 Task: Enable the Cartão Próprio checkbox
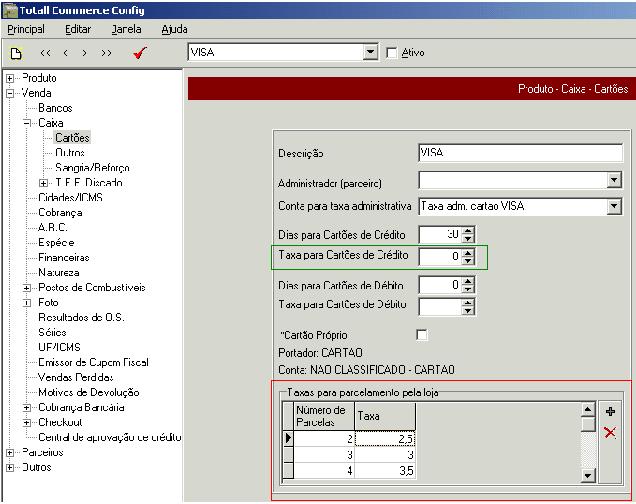(x=422, y=335)
